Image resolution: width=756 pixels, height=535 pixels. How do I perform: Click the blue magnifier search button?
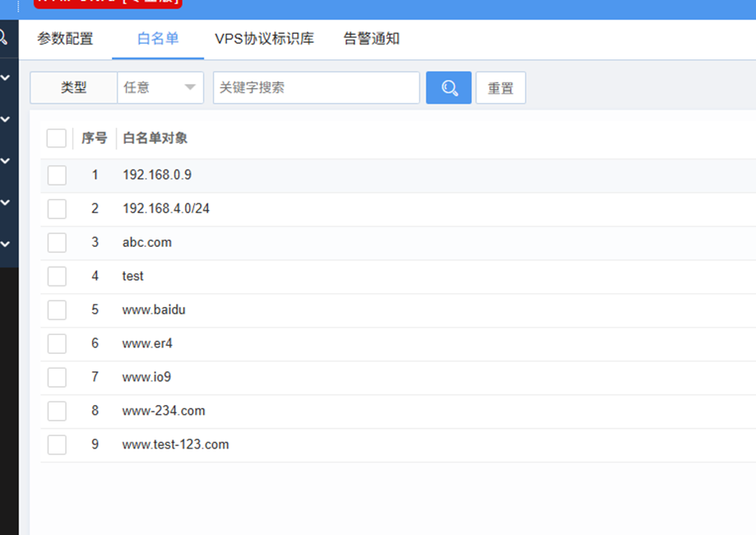click(448, 88)
